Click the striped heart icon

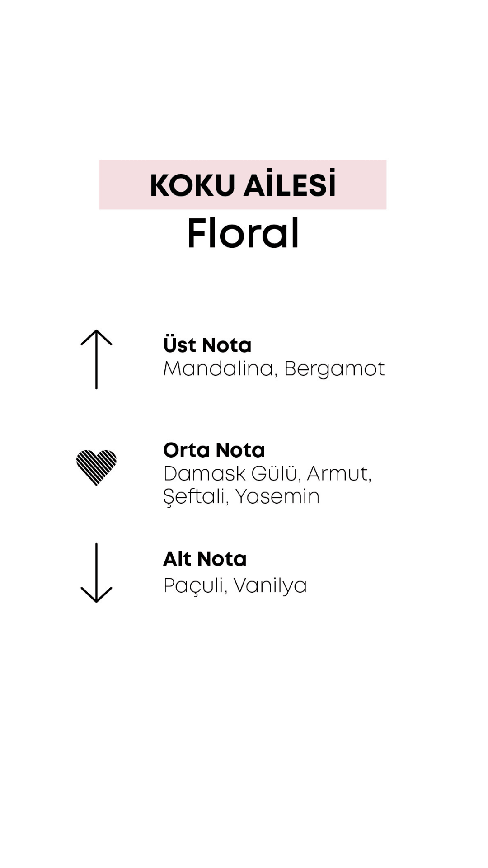click(x=96, y=467)
